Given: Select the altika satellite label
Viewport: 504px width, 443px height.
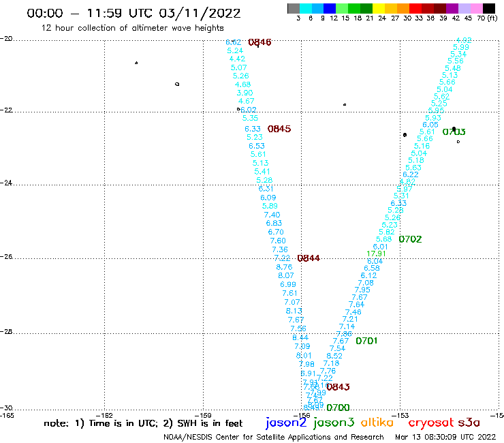Looking at the screenshot, I should point(377,423).
